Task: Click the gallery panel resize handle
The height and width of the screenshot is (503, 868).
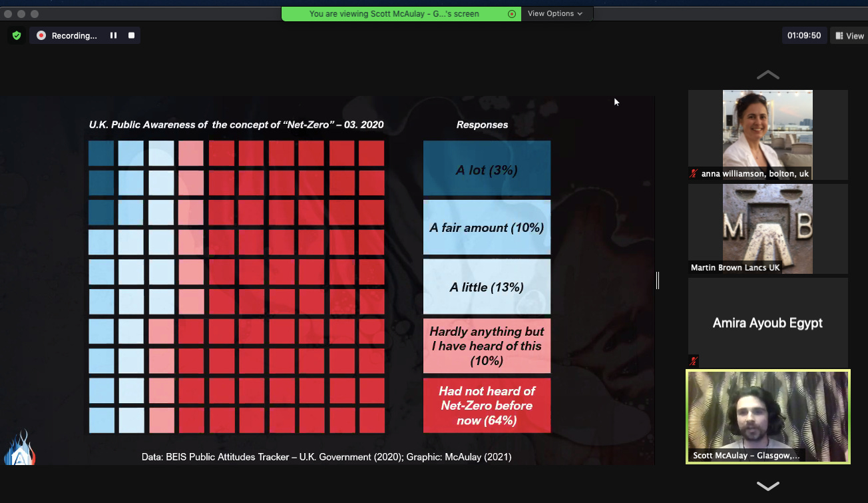Action: [x=658, y=280]
